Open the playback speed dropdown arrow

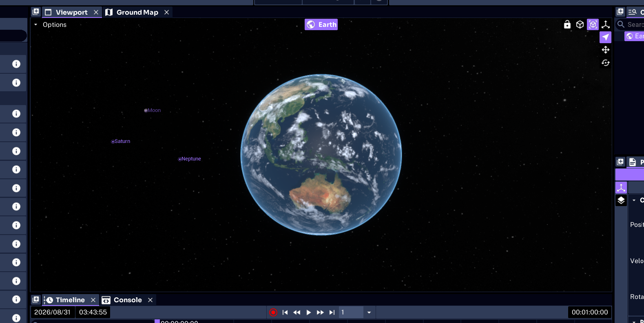click(369, 312)
